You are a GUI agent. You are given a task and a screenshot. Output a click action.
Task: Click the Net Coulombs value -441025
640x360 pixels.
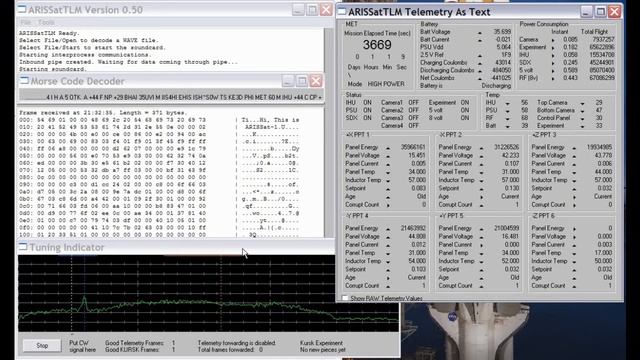[500, 78]
